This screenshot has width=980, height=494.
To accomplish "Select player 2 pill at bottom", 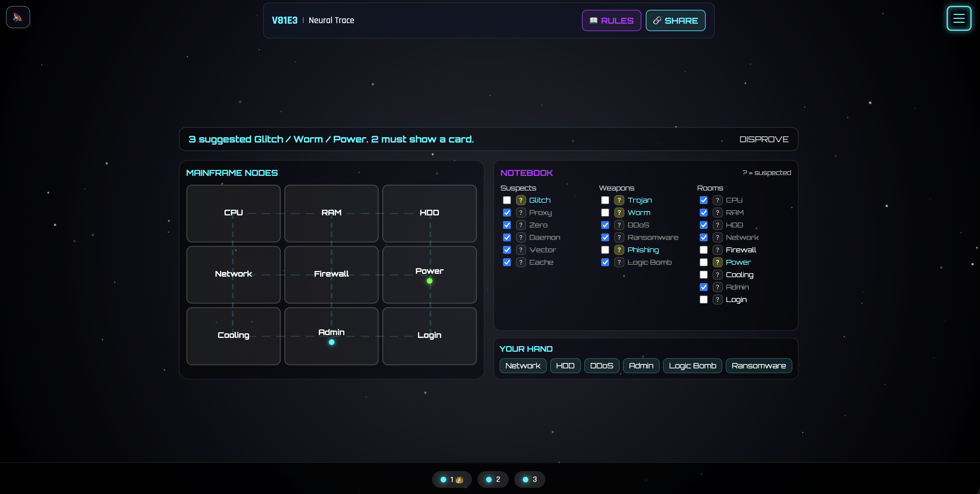I will (493, 479).
